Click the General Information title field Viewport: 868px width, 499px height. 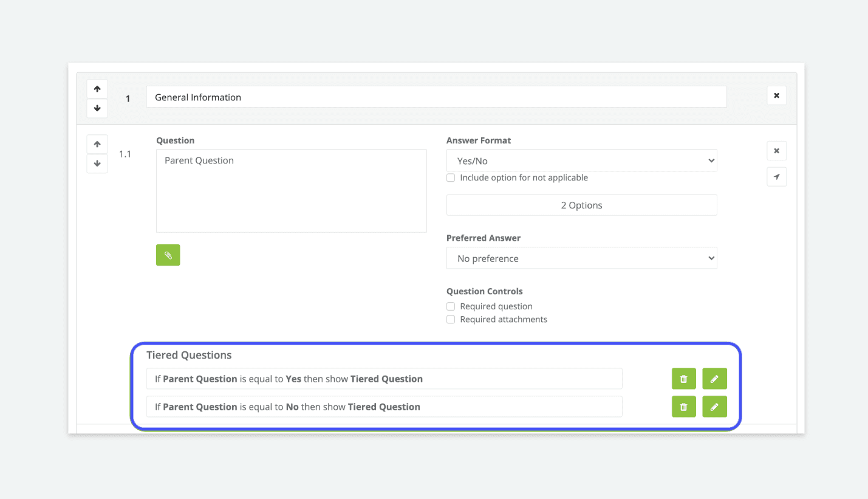pyautogui.click(x=436, y=97)
